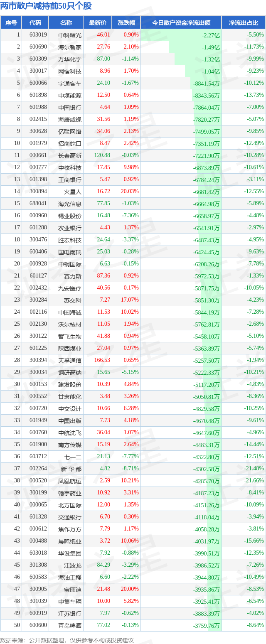This screenshot has height=644, width=266.
Task: Select stock name 亿联网络
Action: tap(70, 131)
